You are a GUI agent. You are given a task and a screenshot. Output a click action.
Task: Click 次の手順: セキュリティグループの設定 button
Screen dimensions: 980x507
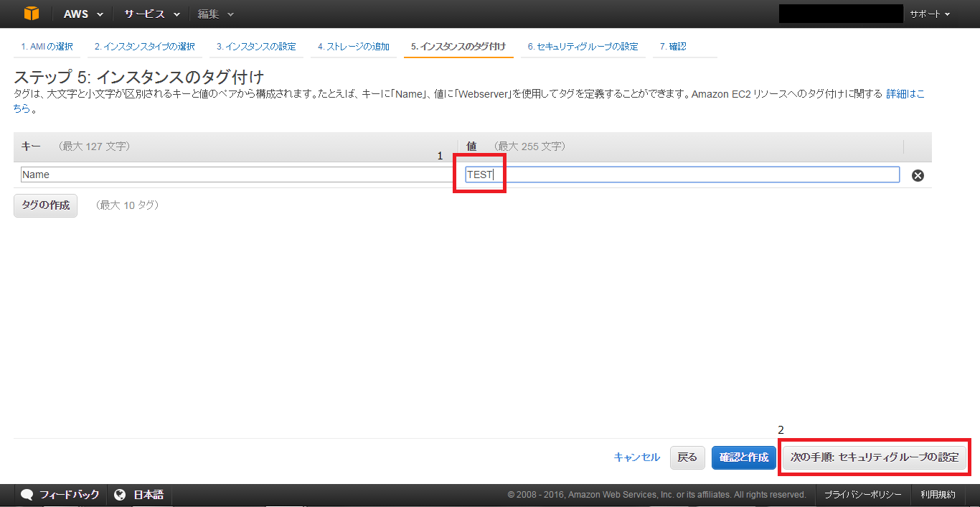point(875,457)
